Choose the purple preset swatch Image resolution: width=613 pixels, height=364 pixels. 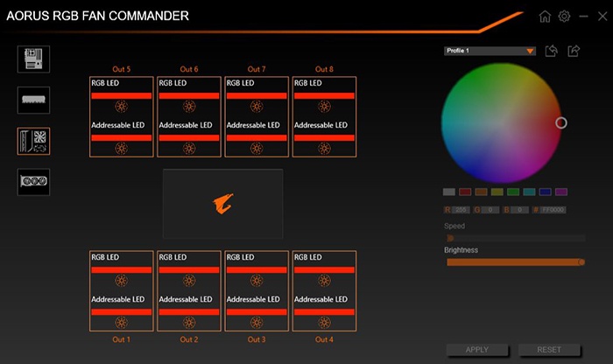tap(561, 192)
